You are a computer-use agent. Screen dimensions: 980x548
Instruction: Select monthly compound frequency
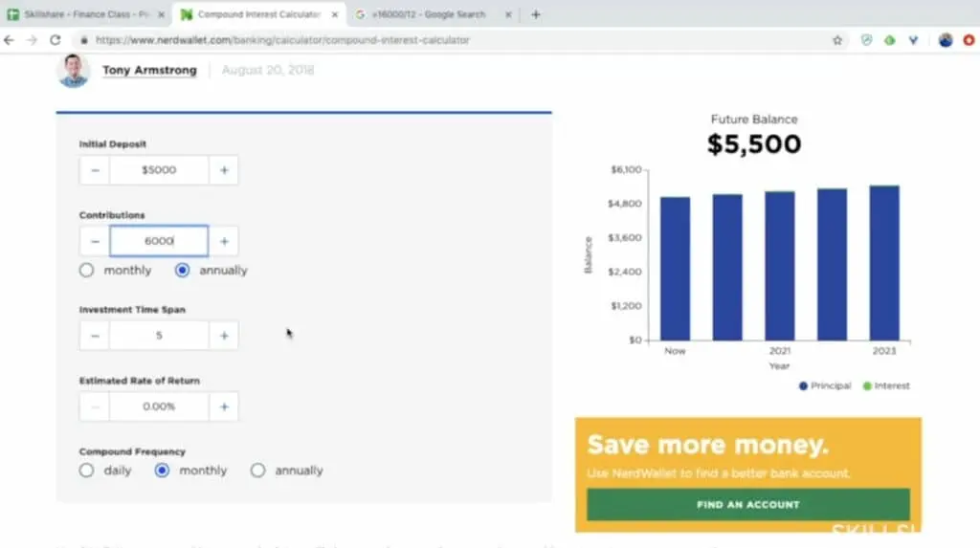point(162,471)
